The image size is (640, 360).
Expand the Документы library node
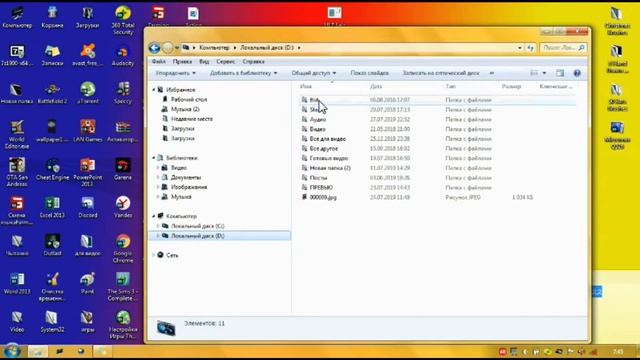coord(158,178)
